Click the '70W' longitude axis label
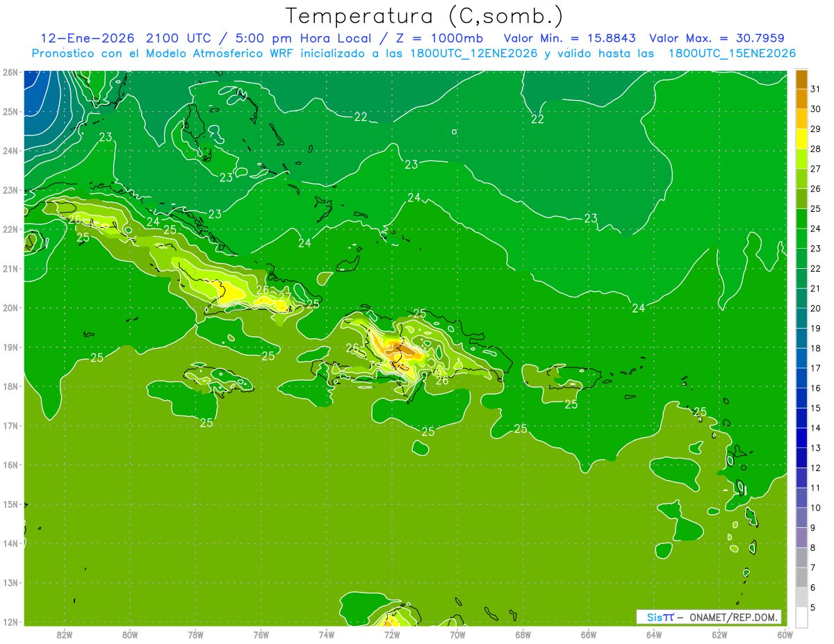The image size is (834, 644). (457, 634)
